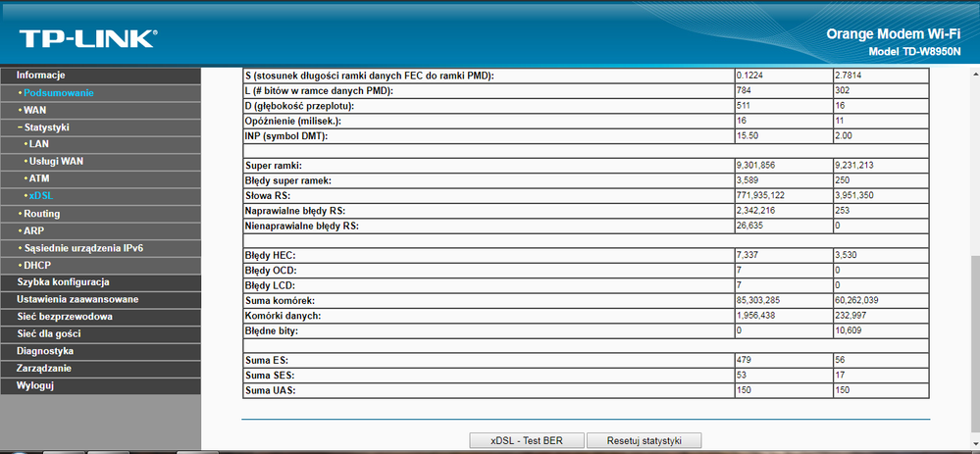Click the Resetuj statystyki button
The image size is (980, 454).
[644, 440]
